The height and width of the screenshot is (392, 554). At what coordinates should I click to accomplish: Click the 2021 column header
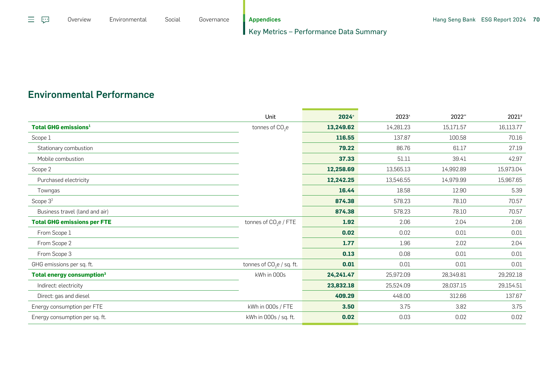515,117
